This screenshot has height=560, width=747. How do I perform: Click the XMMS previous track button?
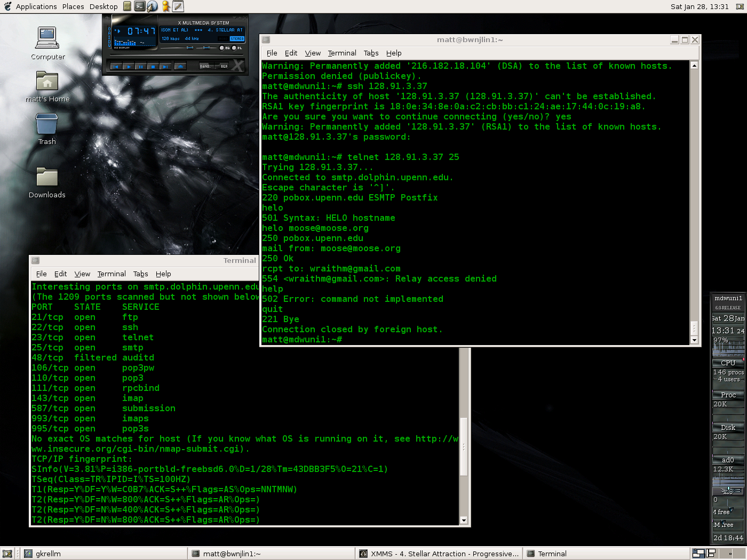coord(116,67)
